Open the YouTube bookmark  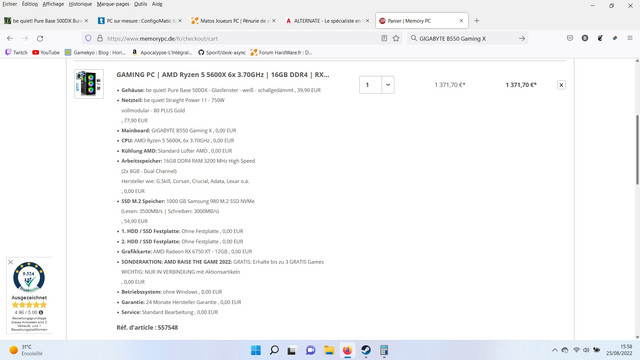(x=46, y=52)
